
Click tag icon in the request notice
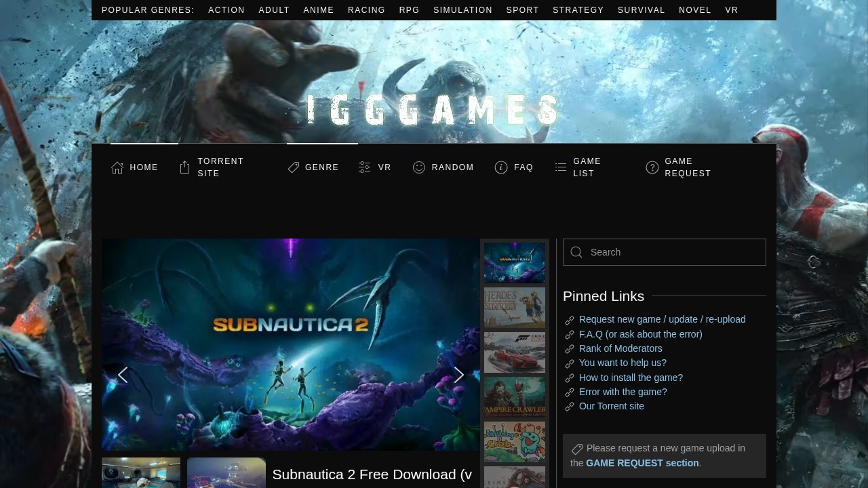pyautogui.click(x=577, y=449)
